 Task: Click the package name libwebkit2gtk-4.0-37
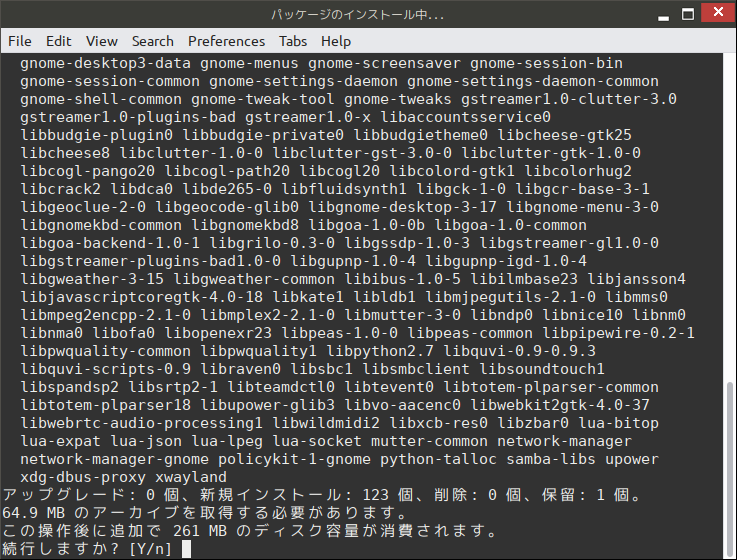pyautogui.click(x=560, y=405)
